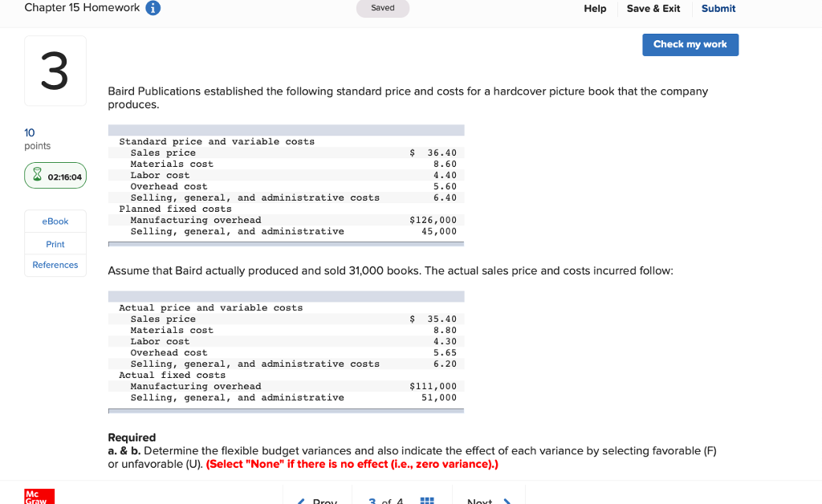
Task: Click Save & Exit
Action: click(x=653, y=8)
